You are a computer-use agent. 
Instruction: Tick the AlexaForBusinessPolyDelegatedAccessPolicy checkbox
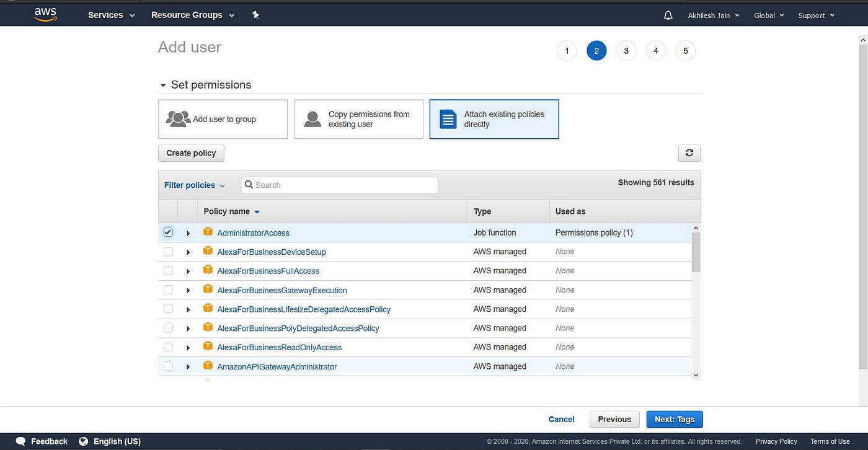pyautogui.click(x=168, y=328)
